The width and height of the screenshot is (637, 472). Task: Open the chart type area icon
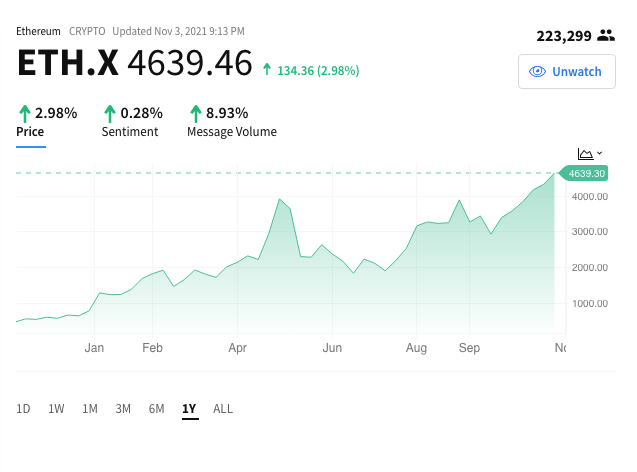[585, 154]
